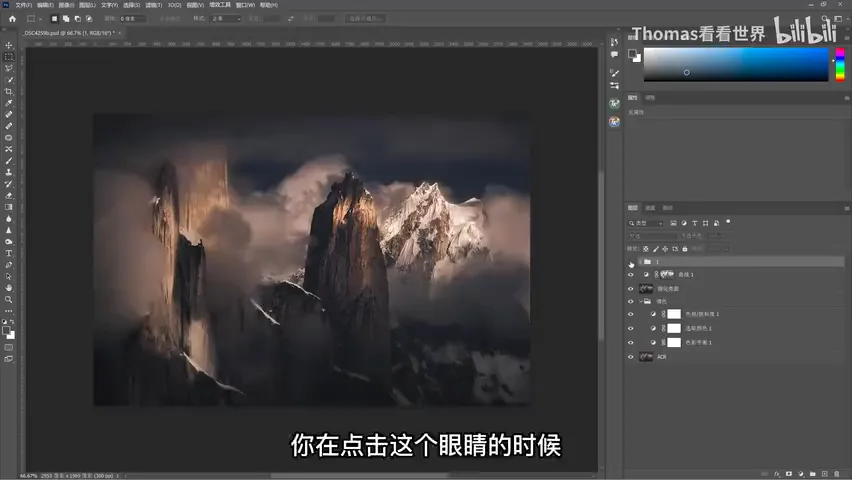Select the Hand tool

(9, 288)
